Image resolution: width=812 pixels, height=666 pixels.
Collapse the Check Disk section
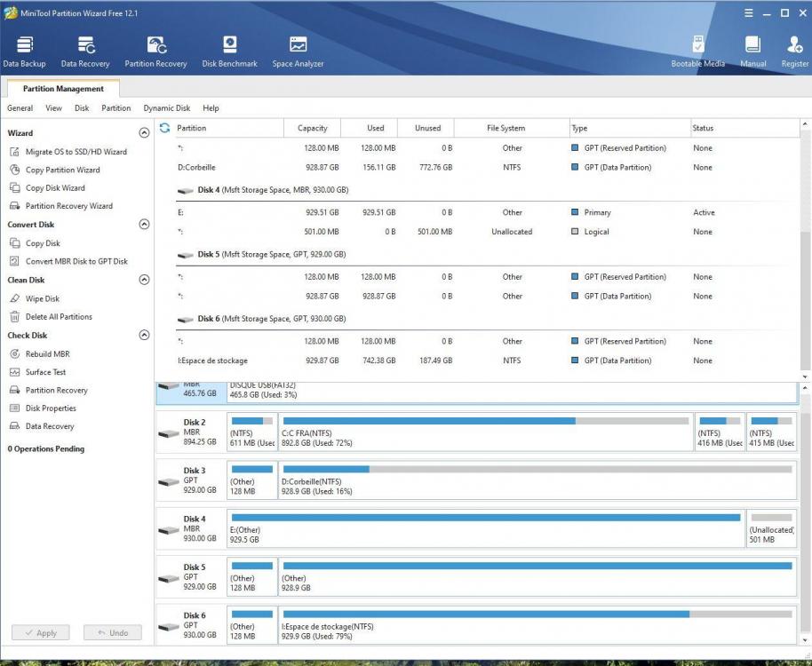144,336
